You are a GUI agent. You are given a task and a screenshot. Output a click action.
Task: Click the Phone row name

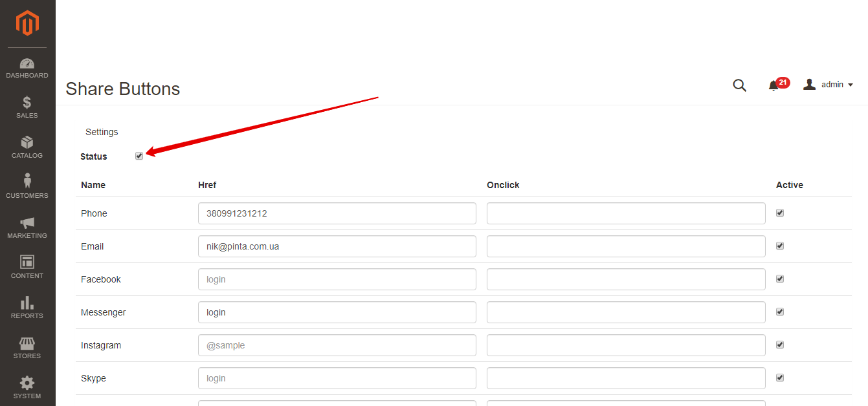(94, 213)
